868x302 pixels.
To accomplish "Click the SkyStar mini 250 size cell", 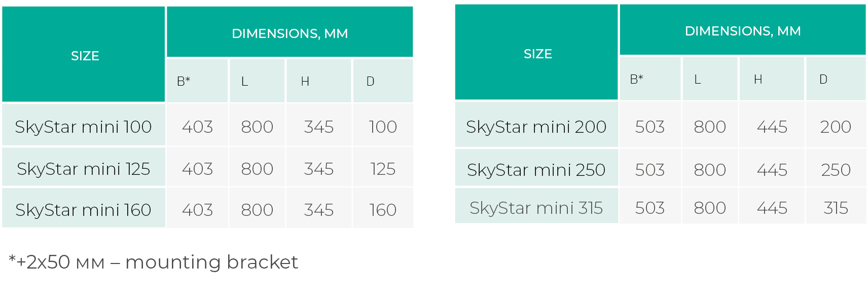I will (x=536, y=170).
